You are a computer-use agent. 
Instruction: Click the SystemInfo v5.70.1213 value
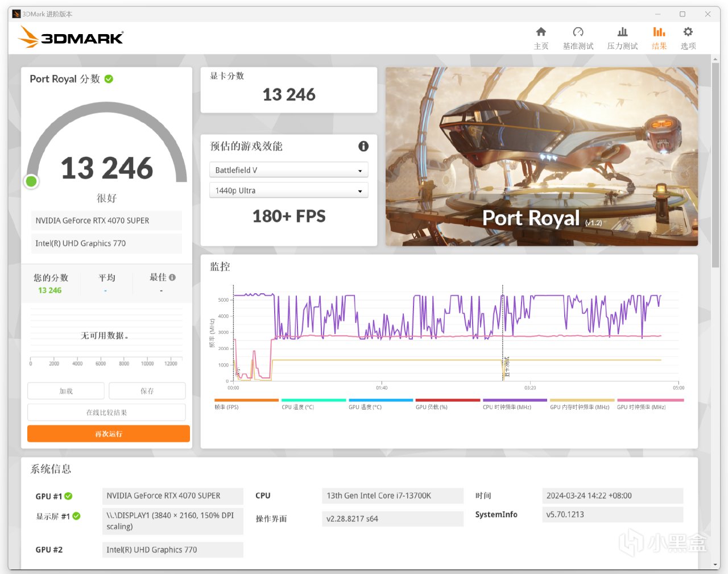(613, 514)
